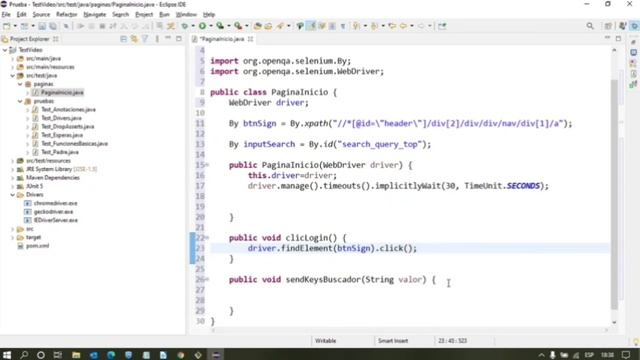Image resolution: width=640 pixels, height=360 pixels.
Task: Close the PaginaInicio.java editor tab
Action: pyautogui.click(x=250, y=39)
